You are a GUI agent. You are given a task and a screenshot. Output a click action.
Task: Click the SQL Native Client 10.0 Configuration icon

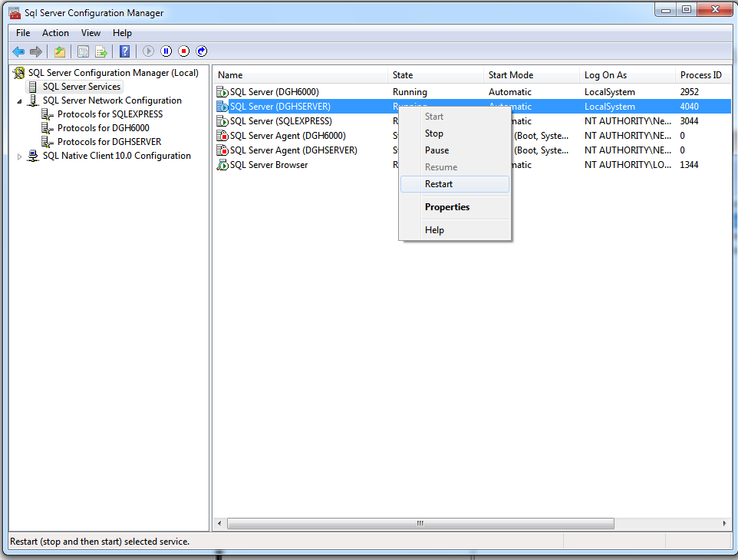(33, 156)
